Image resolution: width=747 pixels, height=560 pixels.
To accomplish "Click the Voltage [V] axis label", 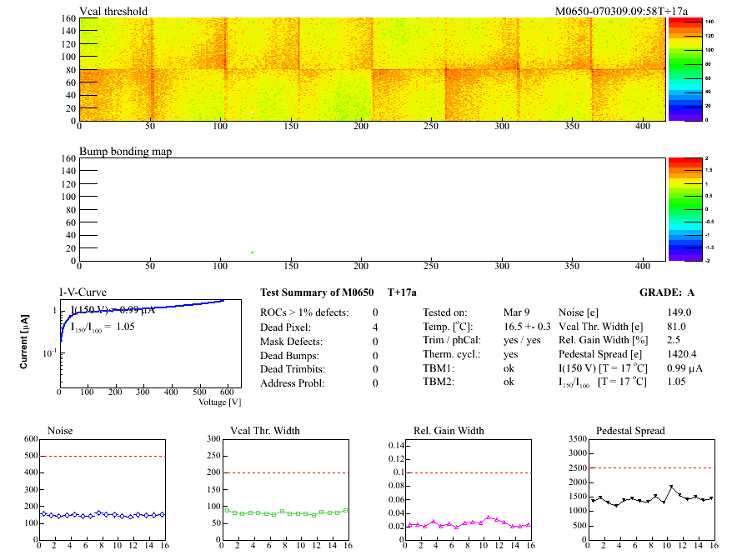I will coord(219,402).
